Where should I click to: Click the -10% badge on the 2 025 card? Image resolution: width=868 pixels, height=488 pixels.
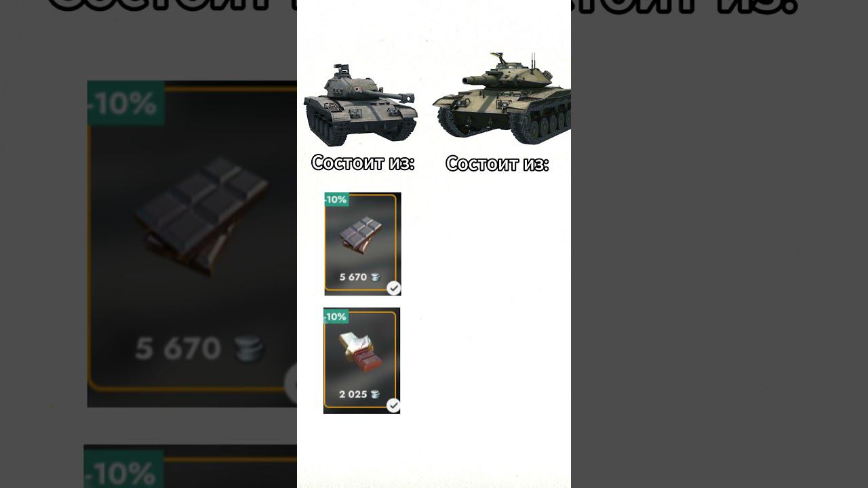pyautogui.click(x=336, y=317)
